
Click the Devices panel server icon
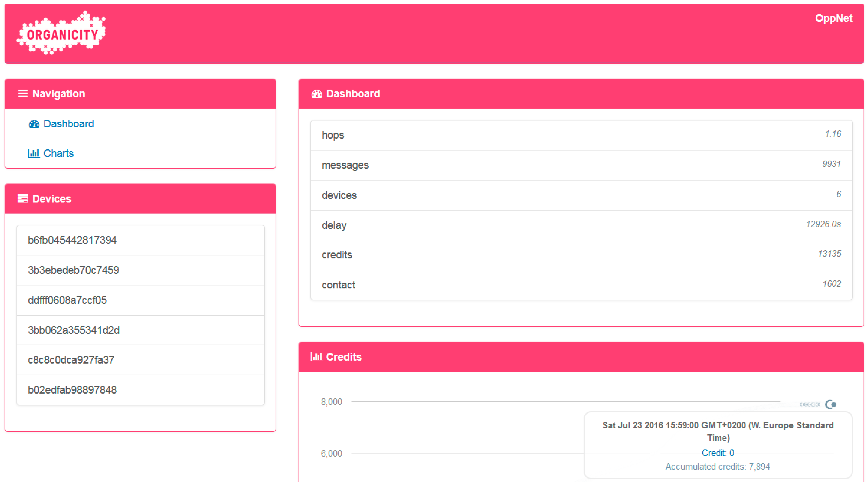23,199
